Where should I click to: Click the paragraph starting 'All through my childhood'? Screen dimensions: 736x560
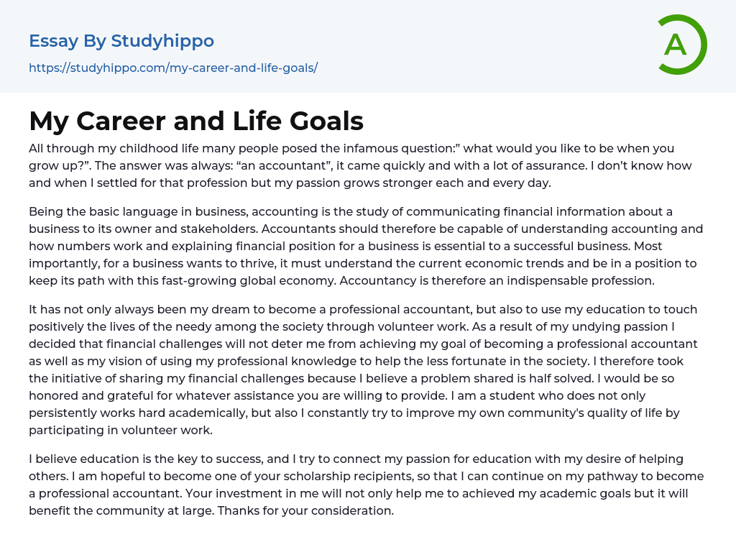359,166
